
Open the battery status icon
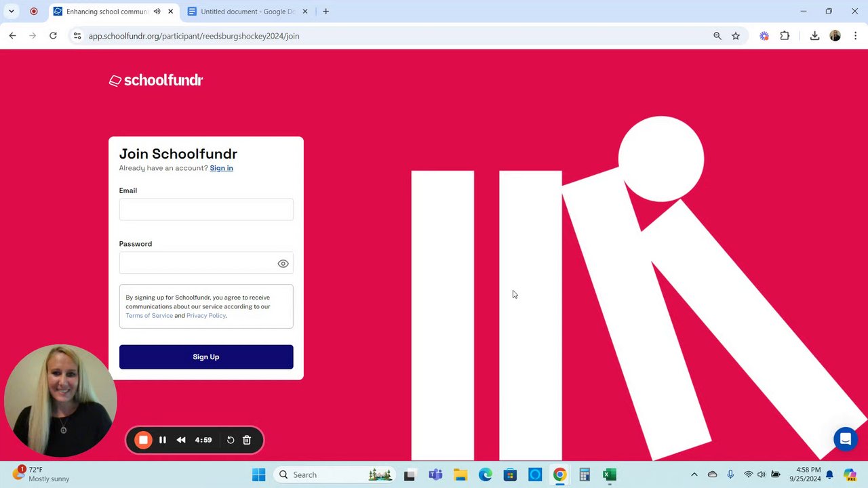776,475
